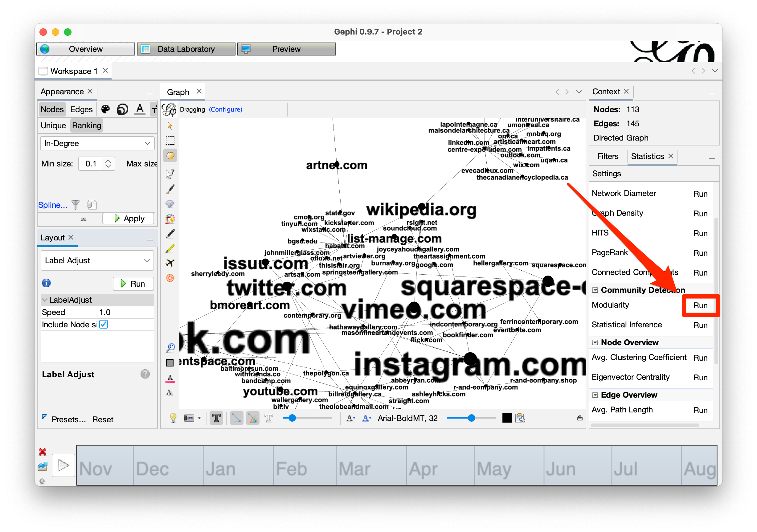The width and height of the screenshot is (757, 532).
Task: Click the Appearance funnel filter icon
Action: tap(76, 205)
